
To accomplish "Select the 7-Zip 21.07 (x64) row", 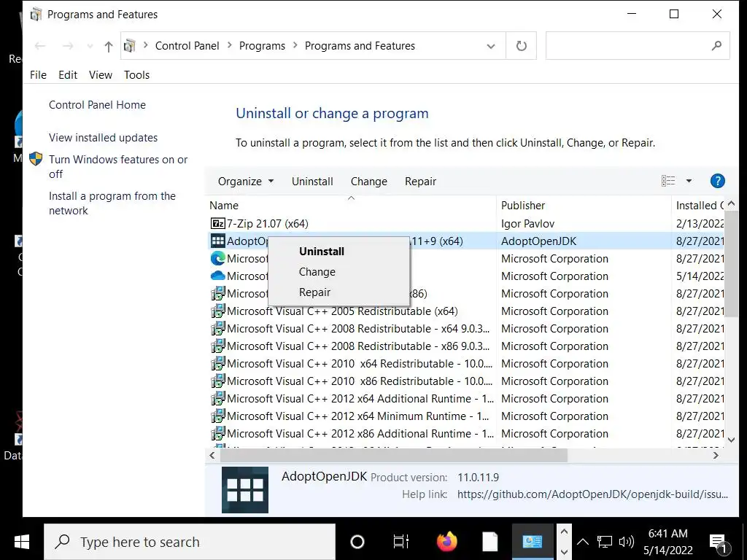I will click(x=466, y=223).
